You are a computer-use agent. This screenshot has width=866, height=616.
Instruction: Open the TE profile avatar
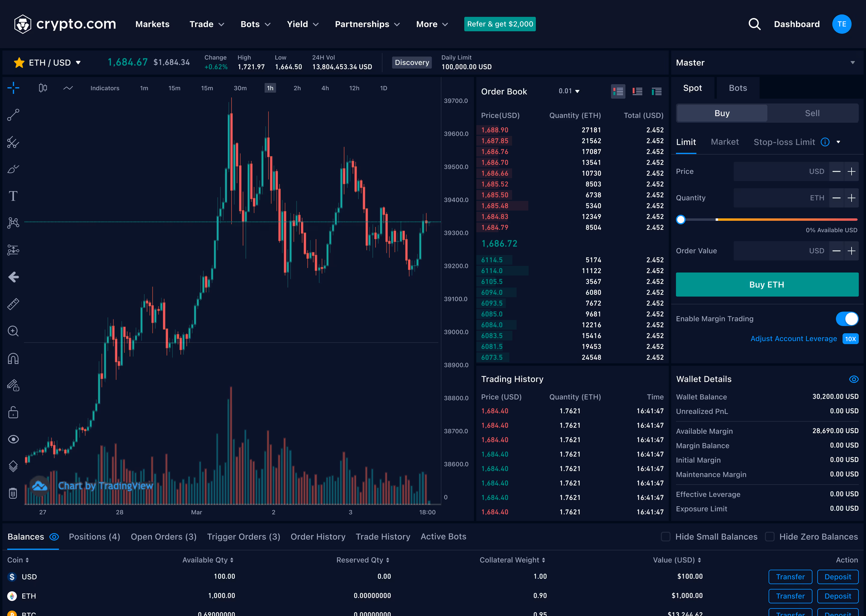841,24
